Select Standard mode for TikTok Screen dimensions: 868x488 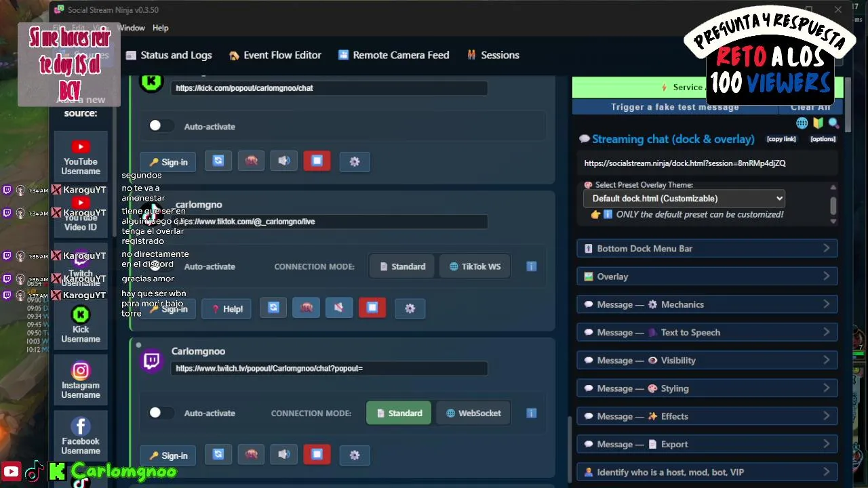[403, 266]
